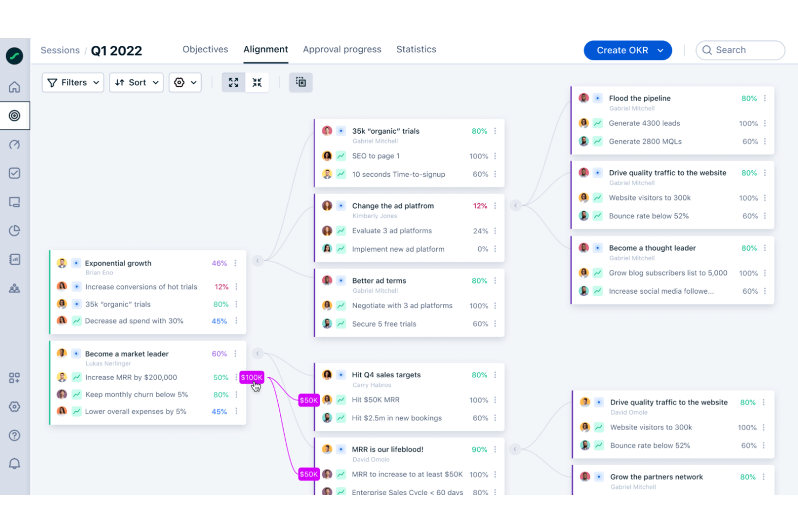The height and width of the screenshot is (532, 798).
Task: Open the Filters dropdown
Action: pyautogui.click(x=73, y=82)
